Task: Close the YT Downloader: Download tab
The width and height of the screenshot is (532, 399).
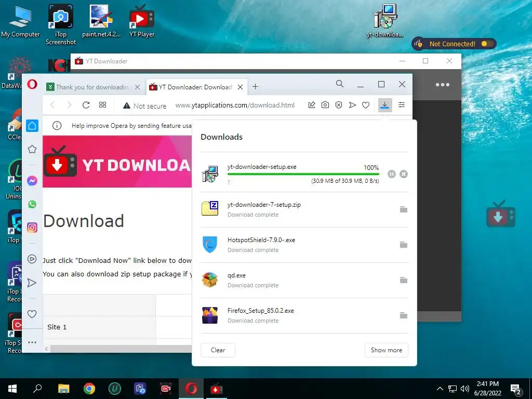Action: [240, 87]
